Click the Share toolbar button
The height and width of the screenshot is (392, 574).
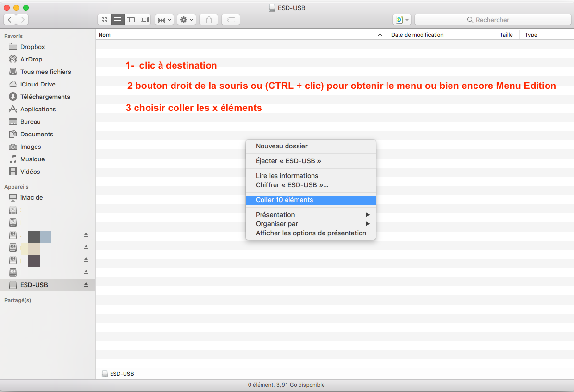tap(209, 20)
